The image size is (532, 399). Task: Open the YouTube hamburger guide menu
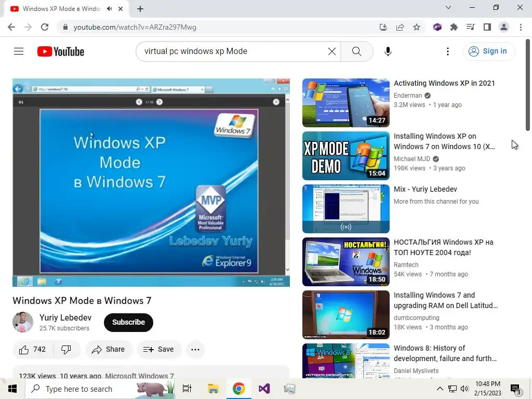pyautogui.click(x=19, y=51)
